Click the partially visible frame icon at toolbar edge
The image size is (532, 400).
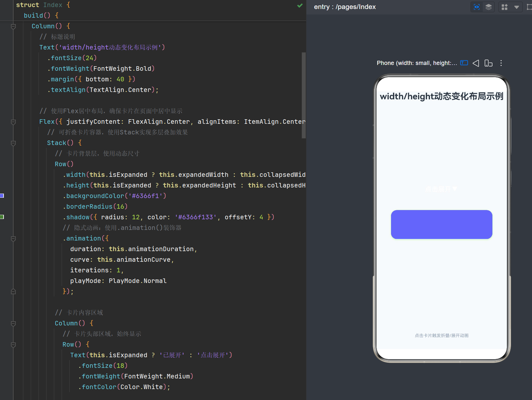(529, 7)
